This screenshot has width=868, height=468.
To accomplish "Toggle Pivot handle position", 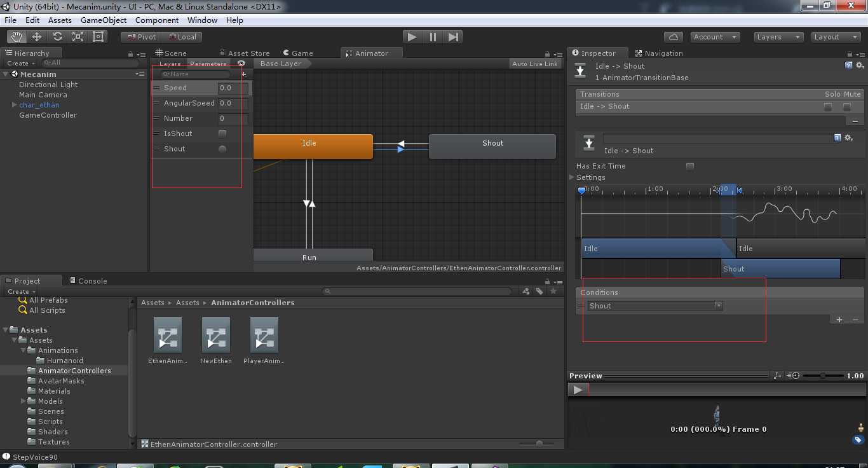I will click(x=141, y=37).
